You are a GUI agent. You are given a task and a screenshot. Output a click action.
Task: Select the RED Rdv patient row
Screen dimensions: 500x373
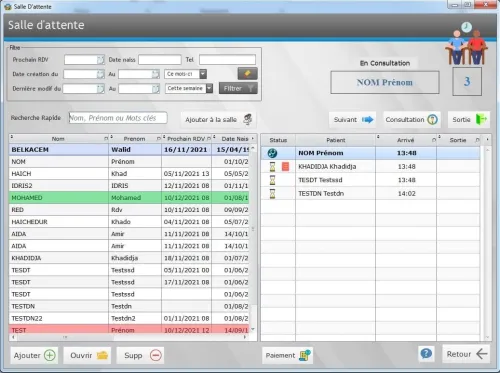click(x=129, y=210)
